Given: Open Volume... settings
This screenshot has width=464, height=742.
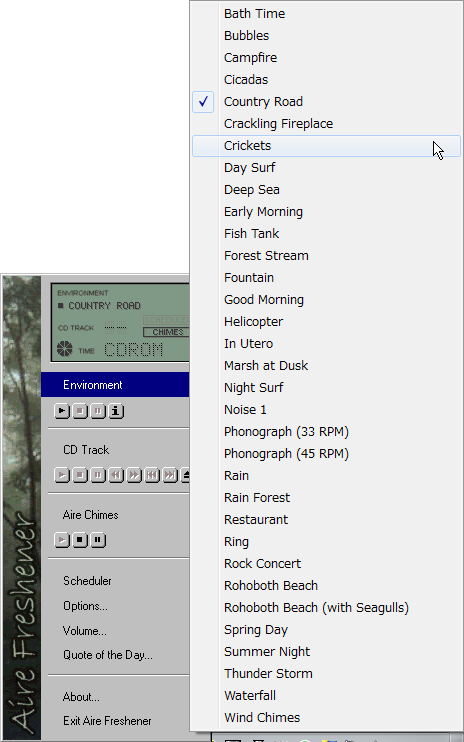Looking at the screenshot, I should point(85,631).
